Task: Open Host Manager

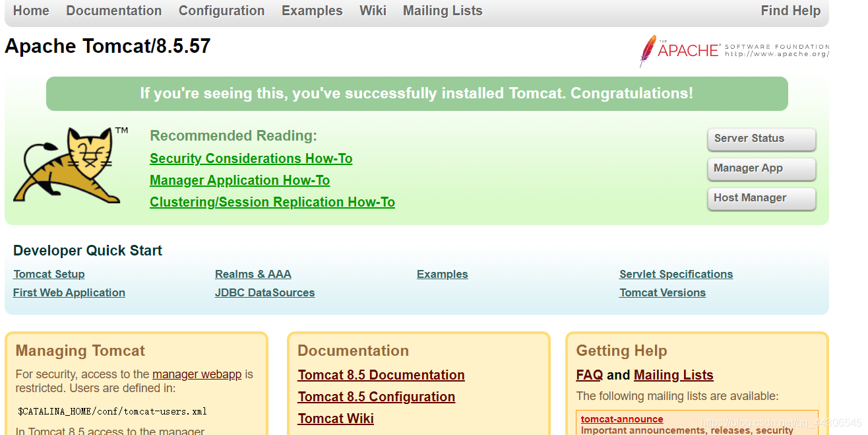Action: tap(761, 198)
